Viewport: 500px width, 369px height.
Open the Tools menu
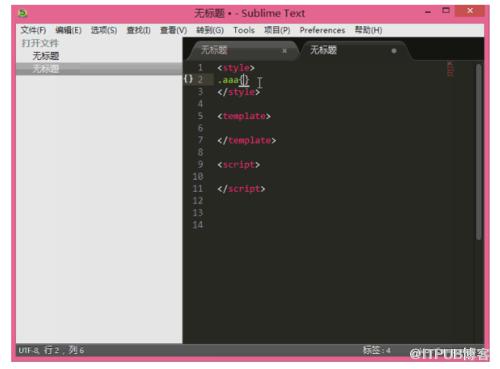pyautogui.click(x=244, y=30)
